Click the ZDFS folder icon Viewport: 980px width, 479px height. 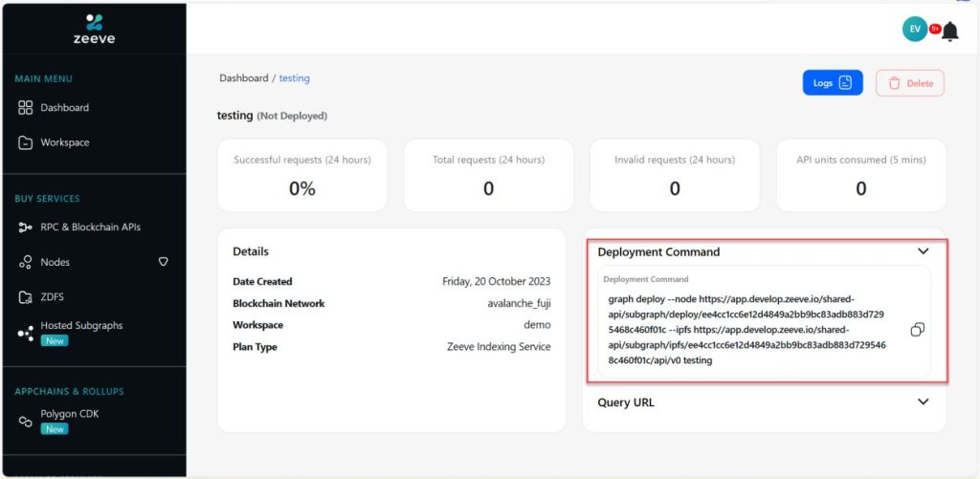pos(25,298)
